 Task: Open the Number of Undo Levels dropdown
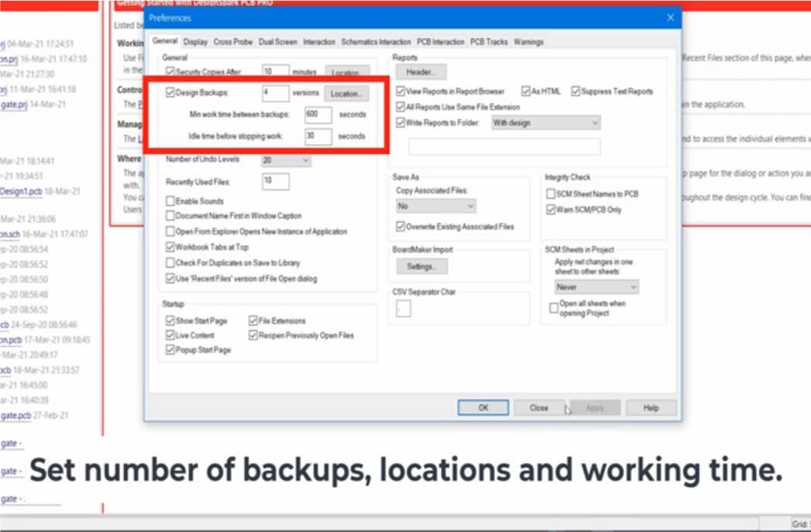[x=286, y=160]
